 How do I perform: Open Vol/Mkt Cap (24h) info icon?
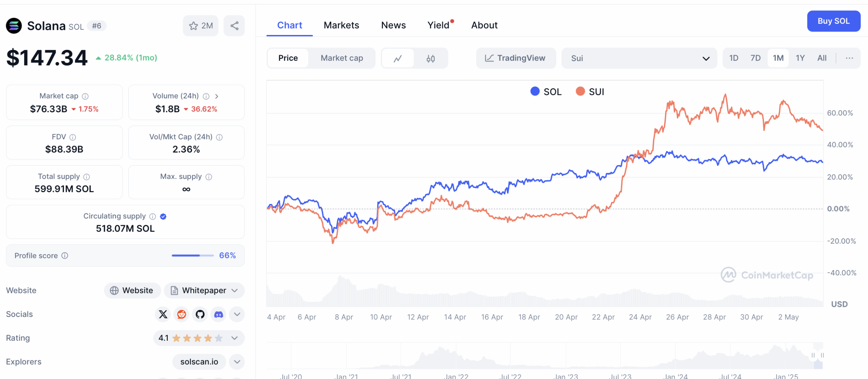tap(220, 137)
